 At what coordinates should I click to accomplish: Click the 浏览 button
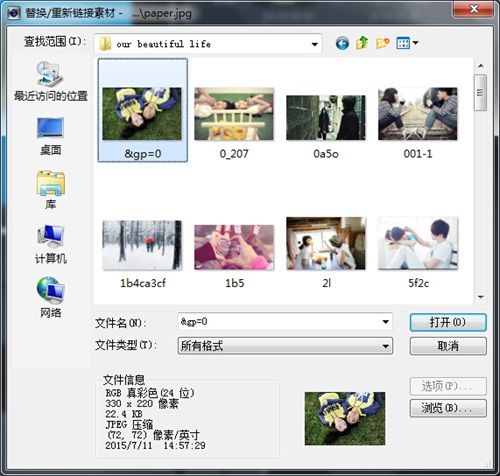(x=448, y=408)
